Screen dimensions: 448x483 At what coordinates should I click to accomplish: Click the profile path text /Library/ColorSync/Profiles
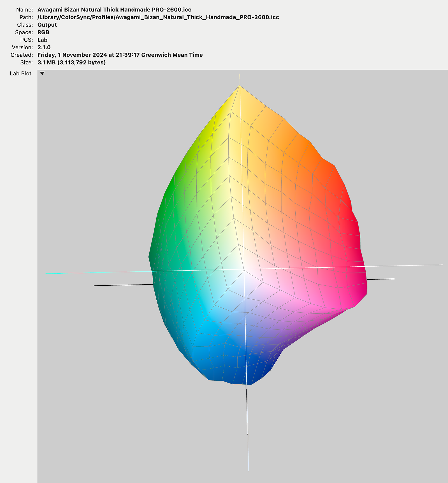tap(76, 17)
